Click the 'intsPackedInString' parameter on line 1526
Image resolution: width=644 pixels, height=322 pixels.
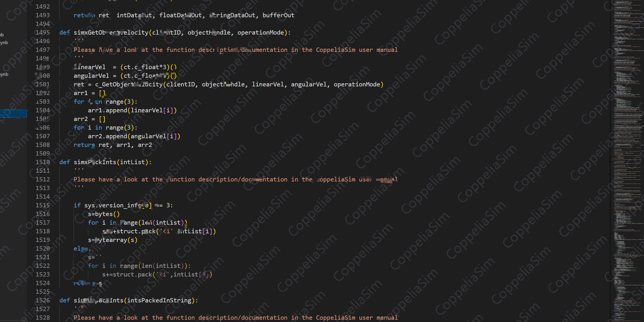(x=159, y=300)
